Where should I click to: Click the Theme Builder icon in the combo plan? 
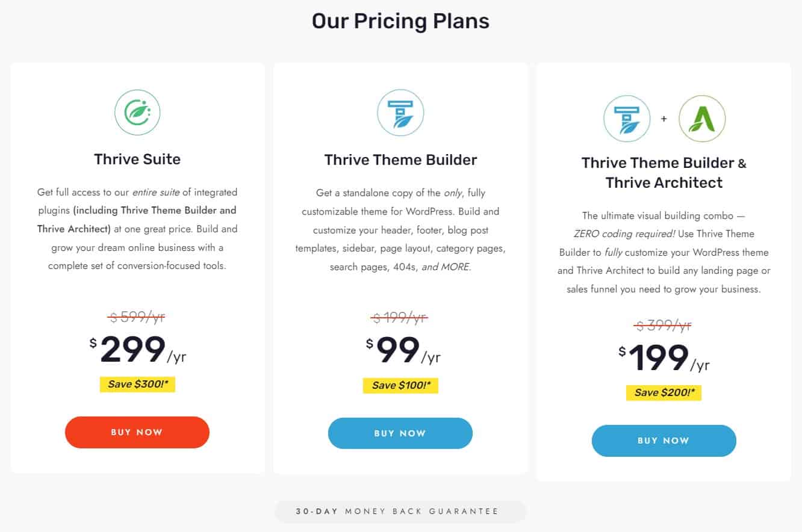click(x=627, y=119)
